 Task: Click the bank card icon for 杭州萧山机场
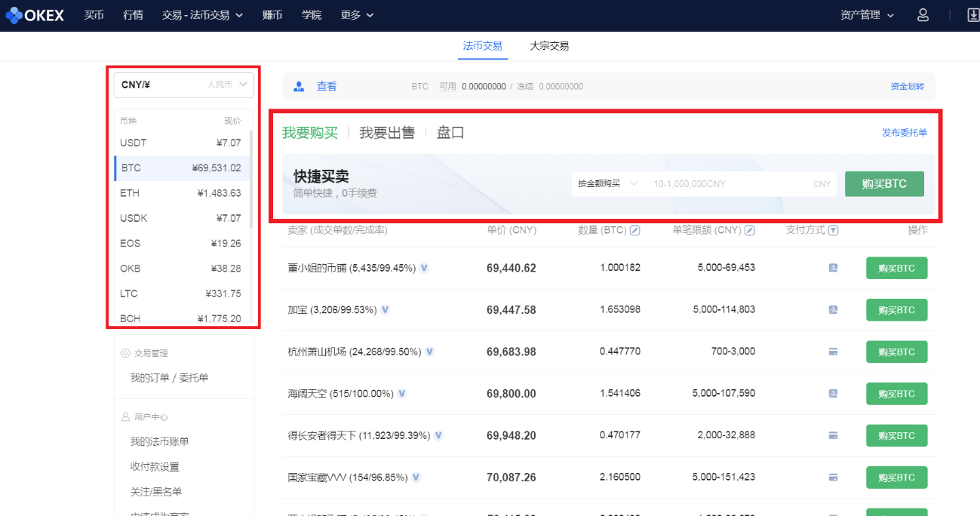tap(833, 352)
